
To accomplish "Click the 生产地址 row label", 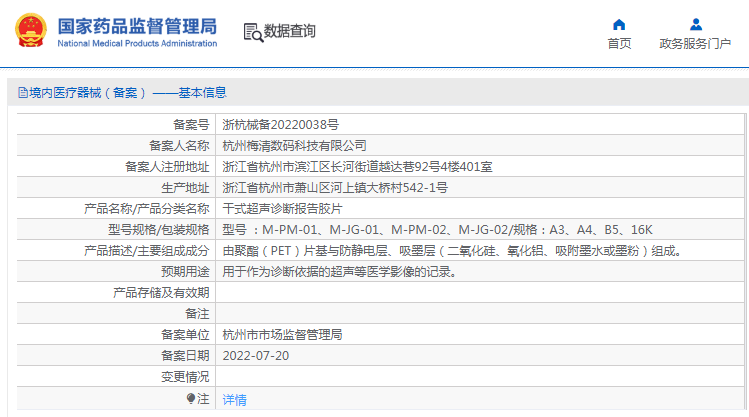I will [185, 188].
